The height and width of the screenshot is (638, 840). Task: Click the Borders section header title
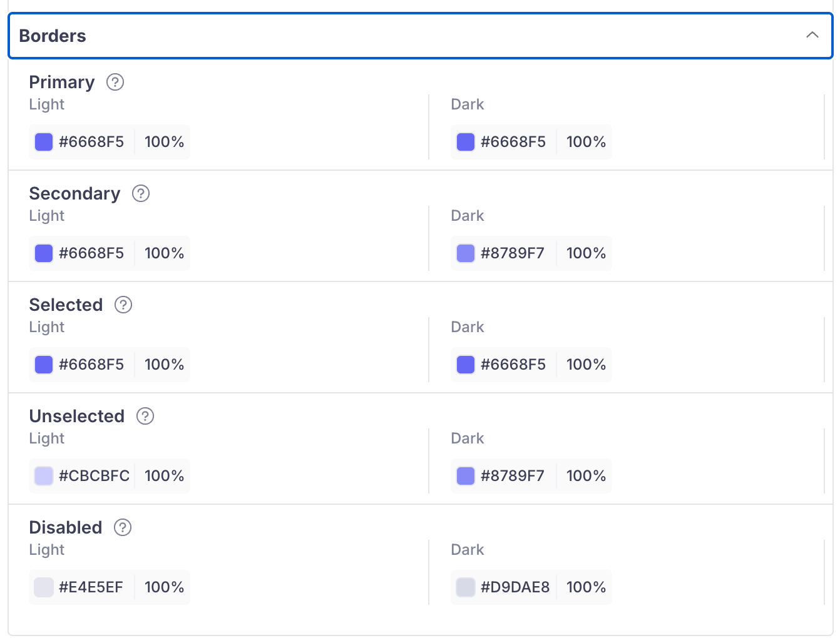point(53,36)
